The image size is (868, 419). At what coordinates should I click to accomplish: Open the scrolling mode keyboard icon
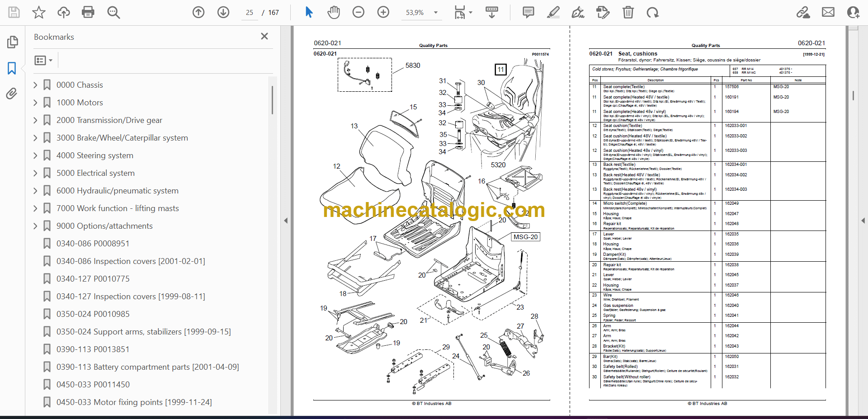point(492,12)
